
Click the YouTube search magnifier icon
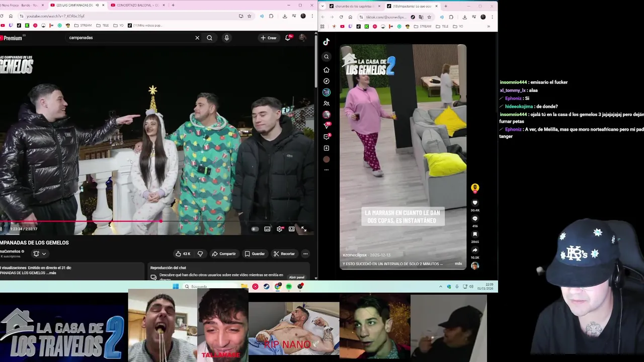pos(209,38)
